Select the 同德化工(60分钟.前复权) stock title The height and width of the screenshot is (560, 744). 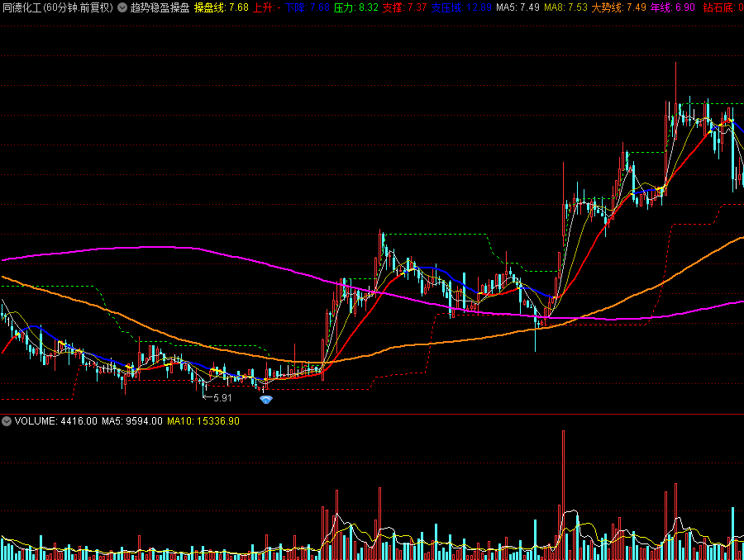(58, 7)
